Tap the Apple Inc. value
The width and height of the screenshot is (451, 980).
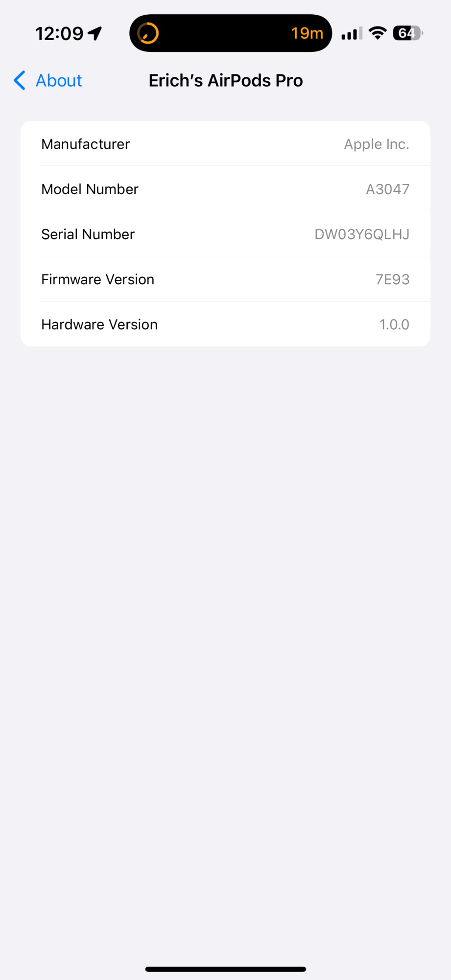click(377, 144)
